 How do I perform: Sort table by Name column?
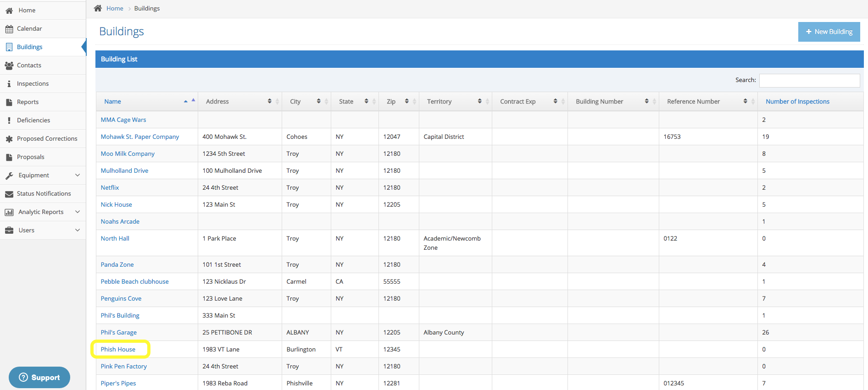click(x=147, y=101)
